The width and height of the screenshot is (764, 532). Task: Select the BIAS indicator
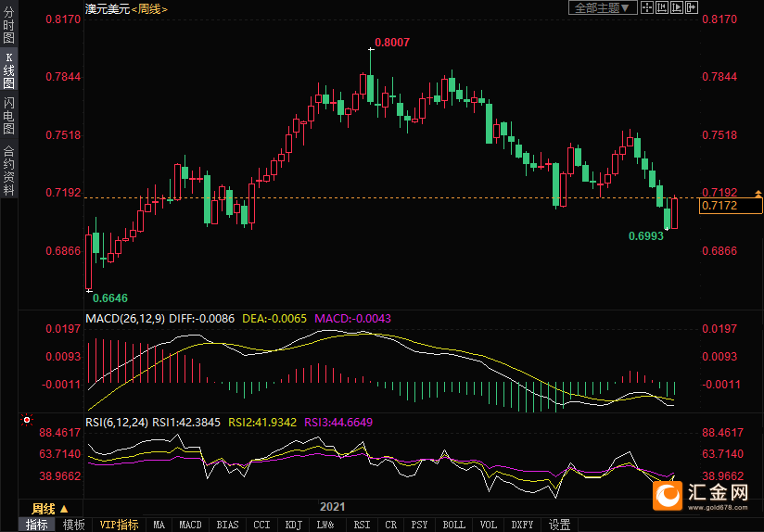(227, 525)
